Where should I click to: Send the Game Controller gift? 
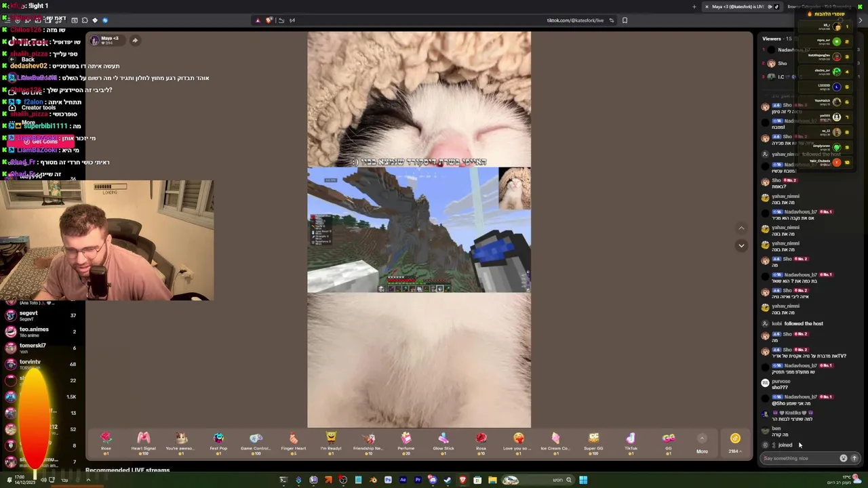[256, 442]
